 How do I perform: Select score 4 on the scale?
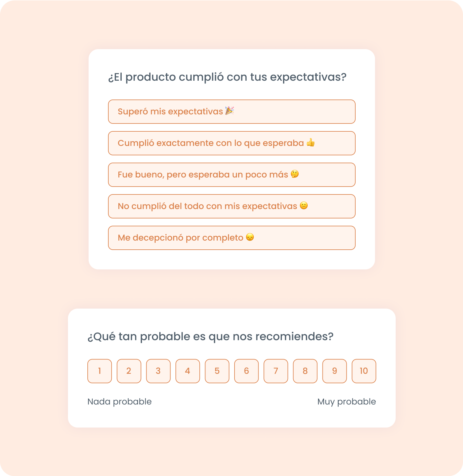point(188,371)
